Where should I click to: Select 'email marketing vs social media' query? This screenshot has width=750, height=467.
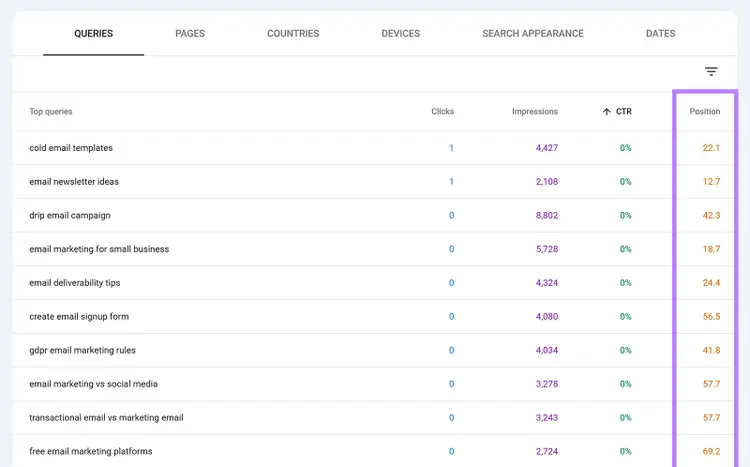click(x=93, y=384)
